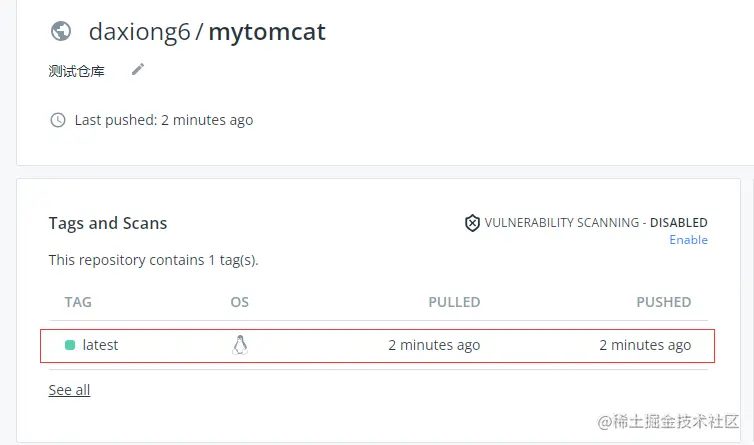
Task: Enable vulnerability scanning
Action: [x=688, y=240]
